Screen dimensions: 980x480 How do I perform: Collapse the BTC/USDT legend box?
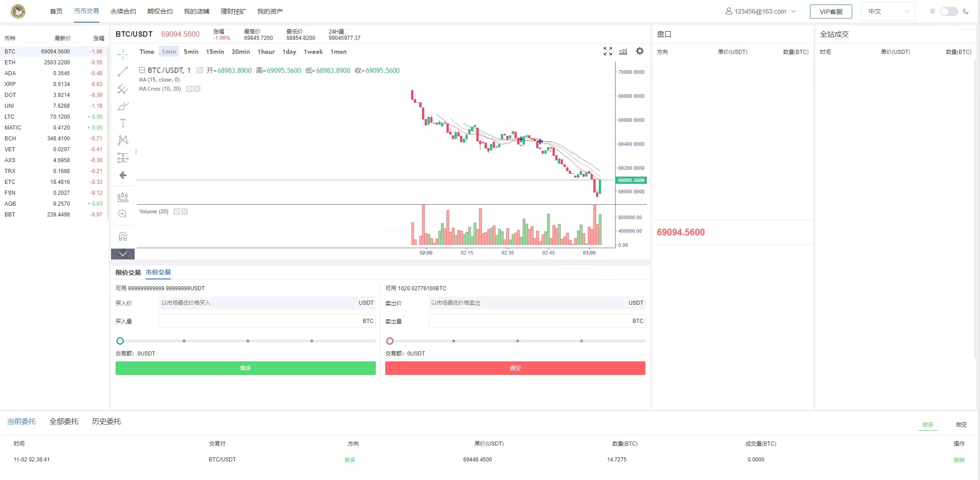tap(142, 70)
